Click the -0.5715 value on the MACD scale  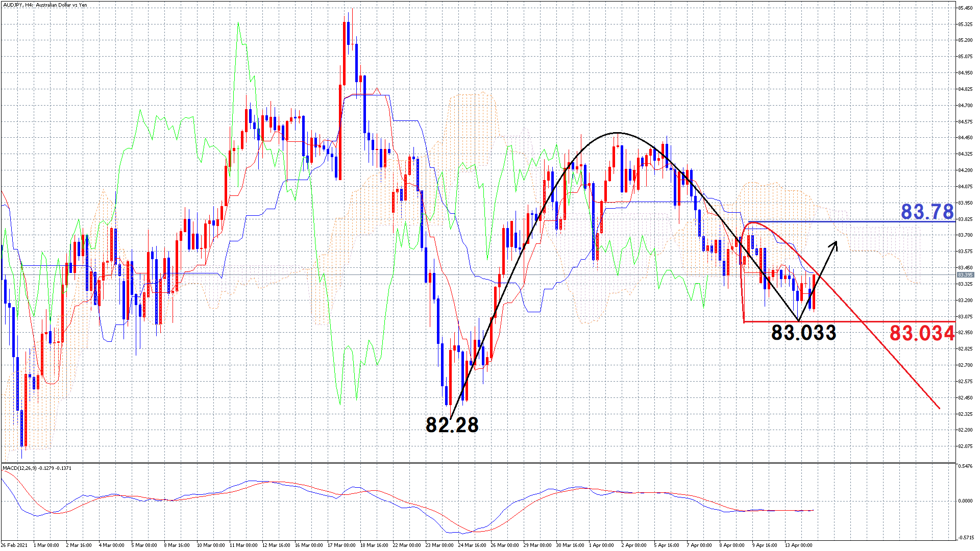tap(965, 537)
